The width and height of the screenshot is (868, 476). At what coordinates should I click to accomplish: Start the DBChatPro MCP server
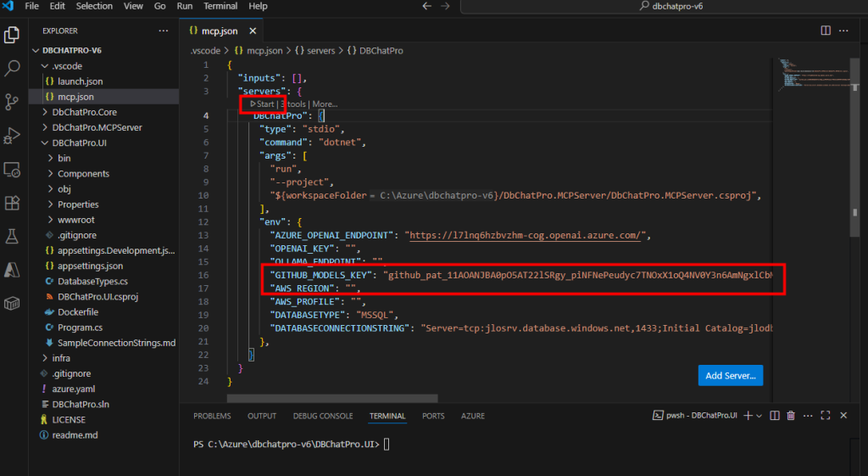(x=263, y=104)
